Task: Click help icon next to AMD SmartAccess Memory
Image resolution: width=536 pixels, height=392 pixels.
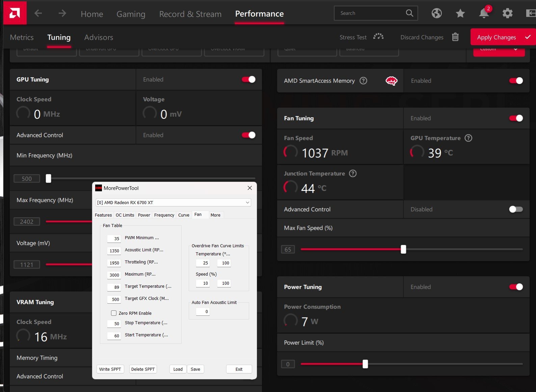Action: click(363, 81)
